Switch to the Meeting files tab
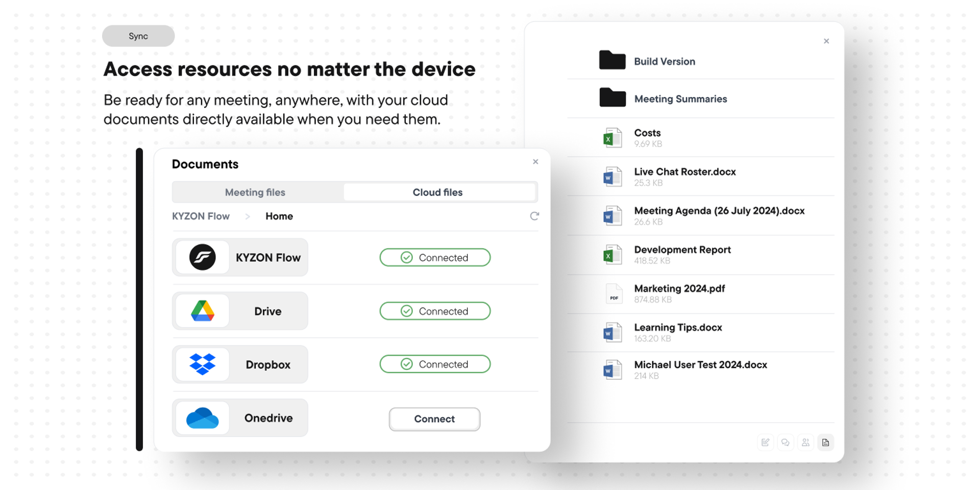Screen dimensions: 980x490 (255, 192)
